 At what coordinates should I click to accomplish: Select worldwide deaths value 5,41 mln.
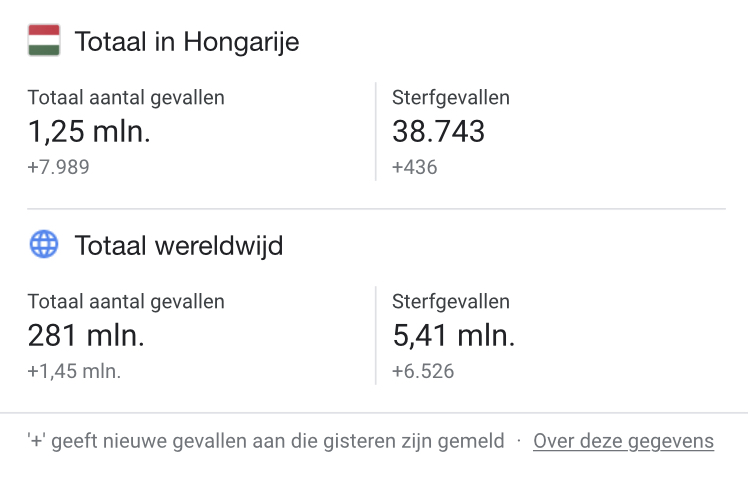click(x=454, y=336)
